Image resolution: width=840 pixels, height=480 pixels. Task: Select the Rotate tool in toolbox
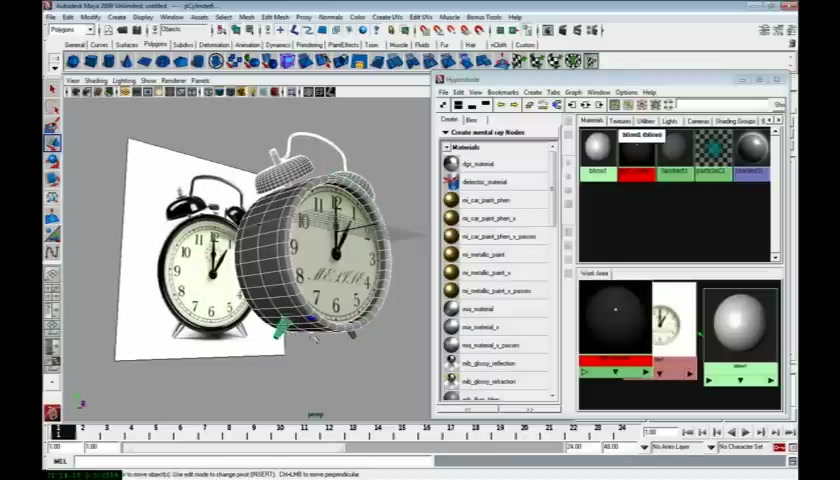[52, 161]
